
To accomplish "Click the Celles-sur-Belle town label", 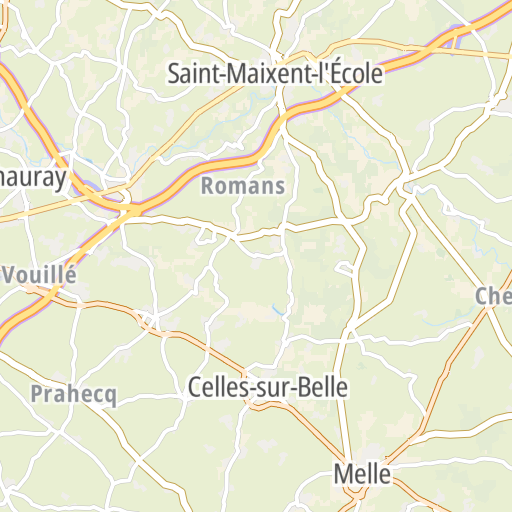I will coord(268,387).
